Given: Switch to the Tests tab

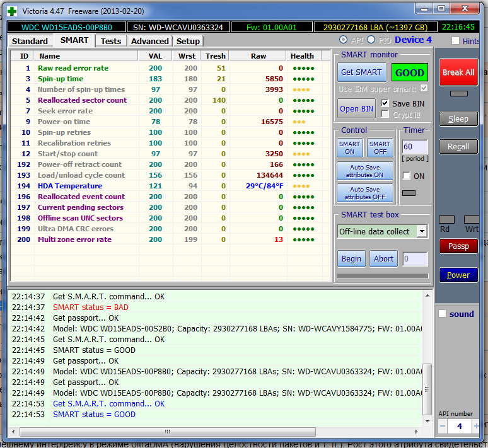Looking at the screenshot, I should point(111,41).
